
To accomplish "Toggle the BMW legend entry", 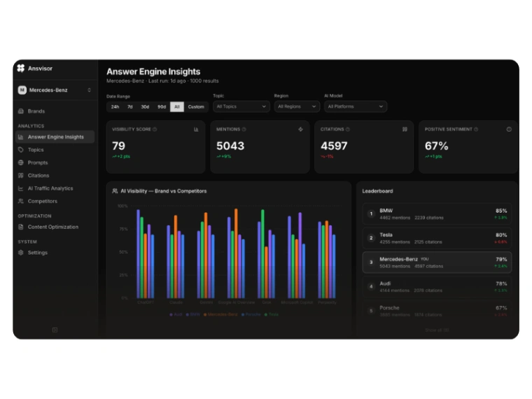I will pyautogui.click(x=193, y=314).
